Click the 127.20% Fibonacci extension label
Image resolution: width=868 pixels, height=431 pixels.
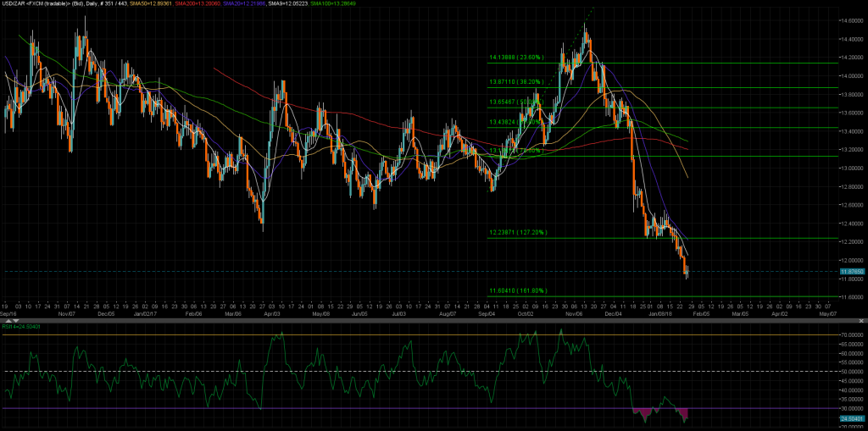(x=518, y=232)
